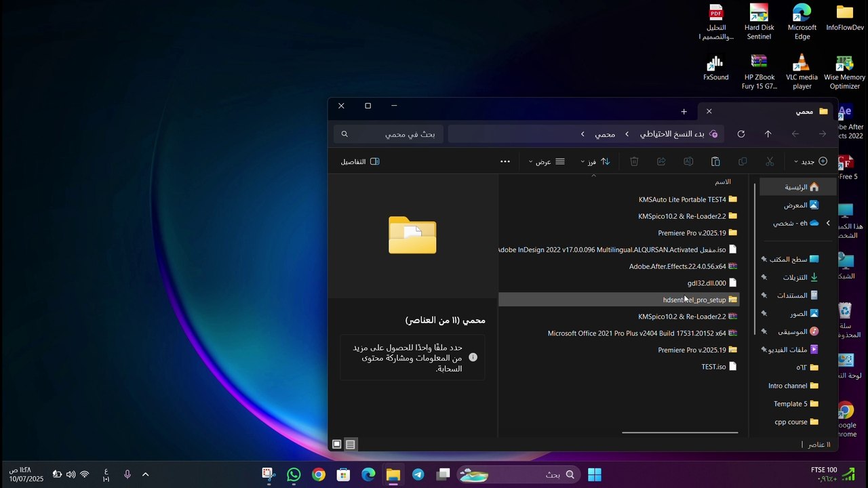This screenshot has width=868, height=488.
Task: Click the Rename icon in toolbar
Action: (688, 161)
